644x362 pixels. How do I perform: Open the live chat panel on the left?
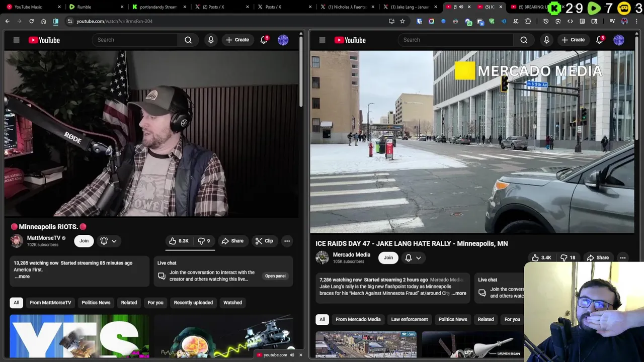click(275, 276)
